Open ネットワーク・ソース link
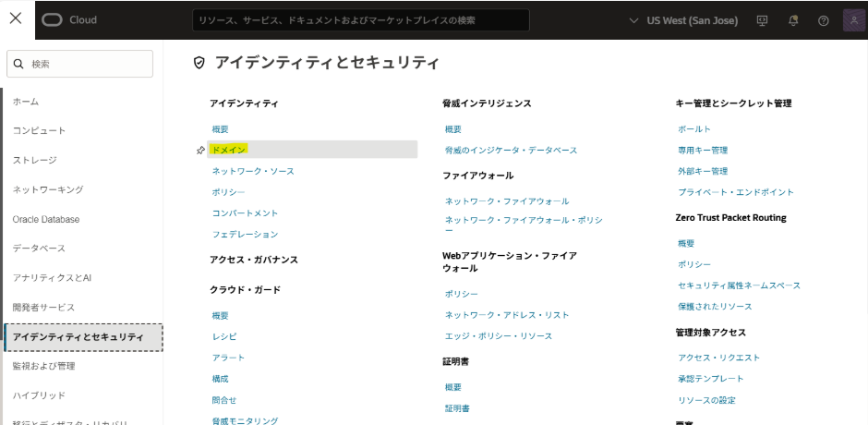The image size is (868, 425). [x=253, y=171]
